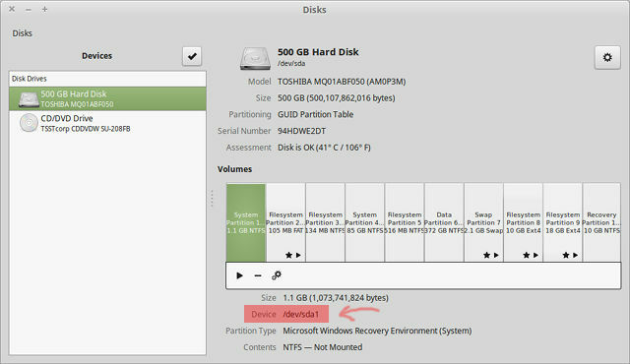Select System Partition 1 volume block
The height and width of the screenshot is (364, 630).
[x=246, y=222]
